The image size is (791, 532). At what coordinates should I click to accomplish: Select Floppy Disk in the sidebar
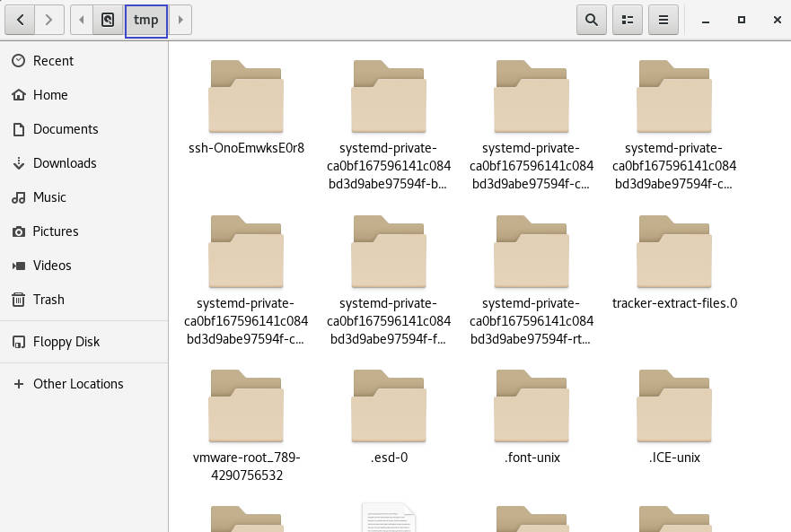[x=84, y=342]
